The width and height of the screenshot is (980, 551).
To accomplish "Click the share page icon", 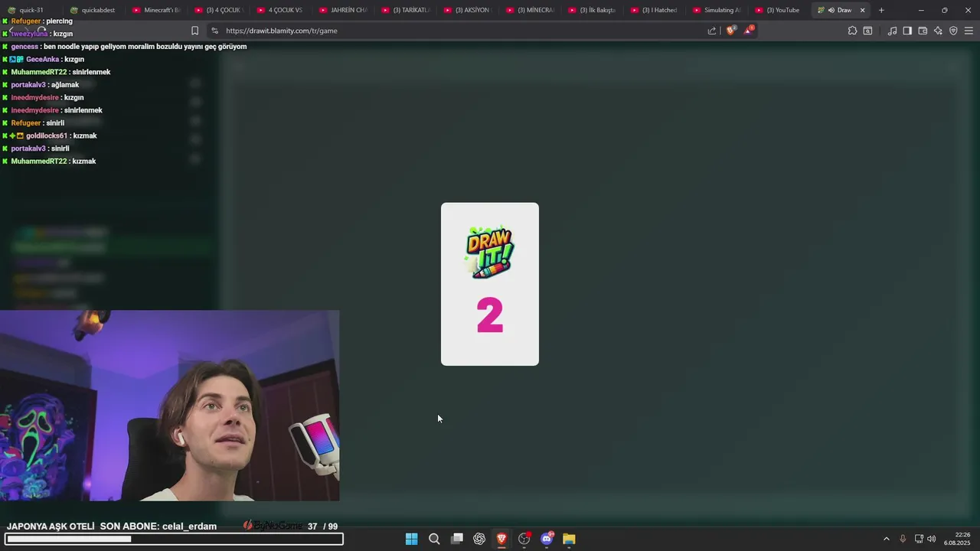I will coord(712,31).
